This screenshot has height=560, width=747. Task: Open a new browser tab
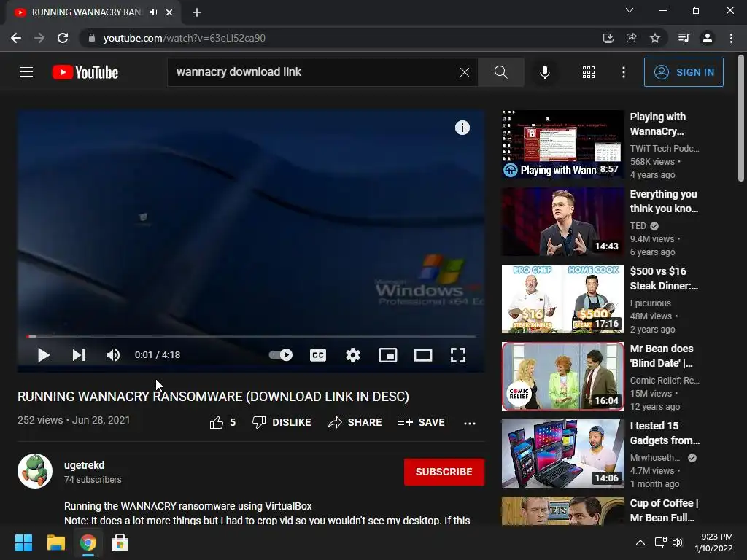click(x=197, y=12)
